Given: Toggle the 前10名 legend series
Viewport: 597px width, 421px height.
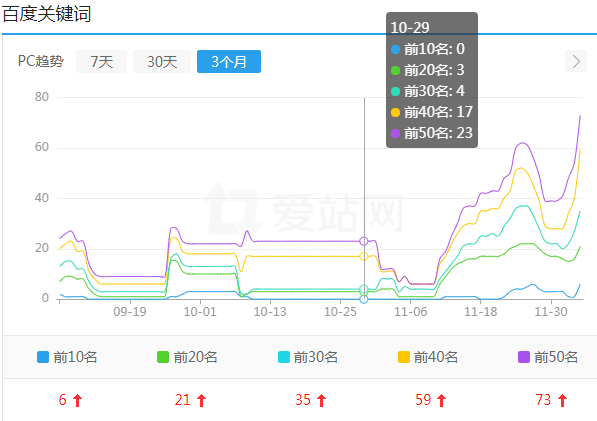Looking at the screenshot, I should 67,357.
